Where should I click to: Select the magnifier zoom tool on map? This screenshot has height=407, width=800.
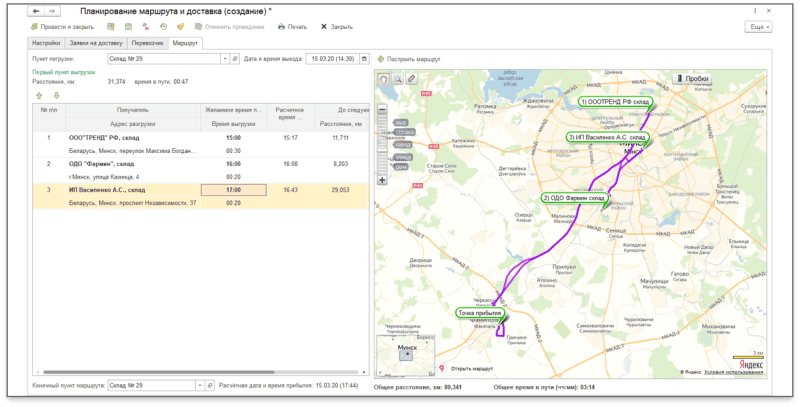[x=397, y=79]
